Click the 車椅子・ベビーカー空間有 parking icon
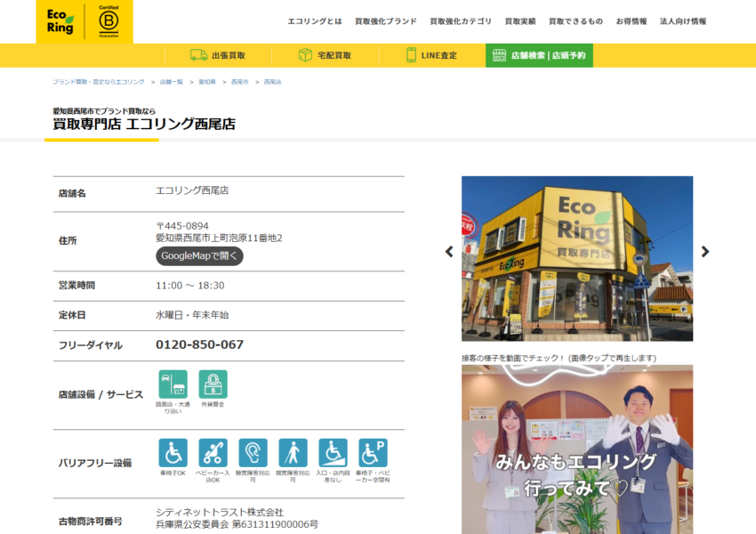Screen dimensions: 756x534 point(374,452)
